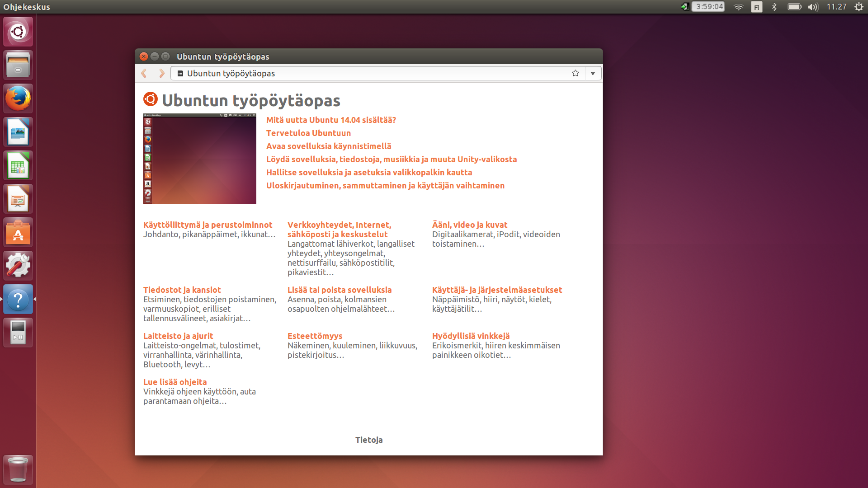Screen dimensions: 868x488
Task: Open the Trash in the launcher
Action: (x=18, y=470)
